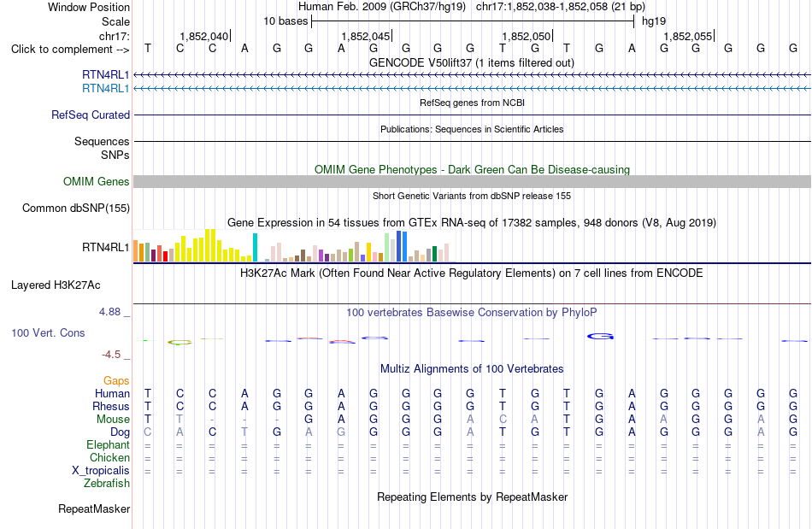Click the chr17:1,852,038-1,852,058 position text
The image size is (812, 529).
pos(561,7)
